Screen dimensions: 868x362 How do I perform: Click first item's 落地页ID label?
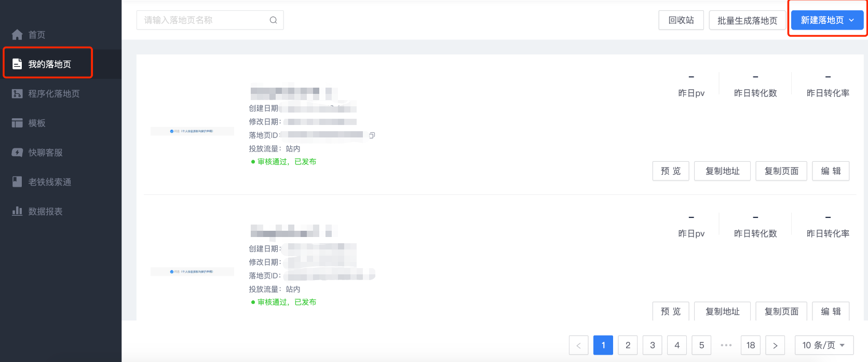265,135
